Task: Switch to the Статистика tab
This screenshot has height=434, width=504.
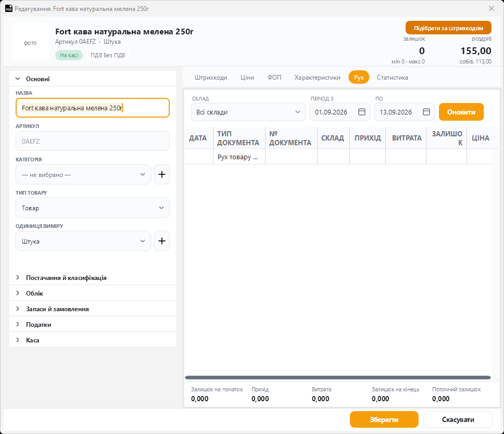Action: tap(393, 78)
